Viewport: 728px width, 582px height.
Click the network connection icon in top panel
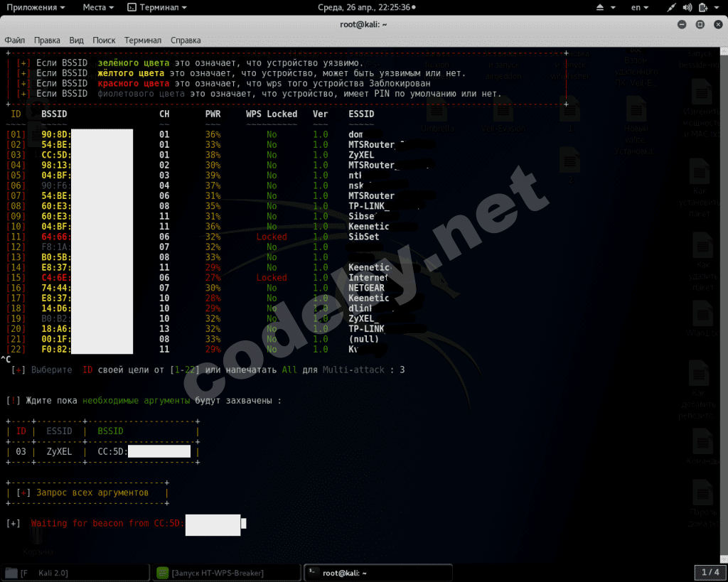pos(671,7)
